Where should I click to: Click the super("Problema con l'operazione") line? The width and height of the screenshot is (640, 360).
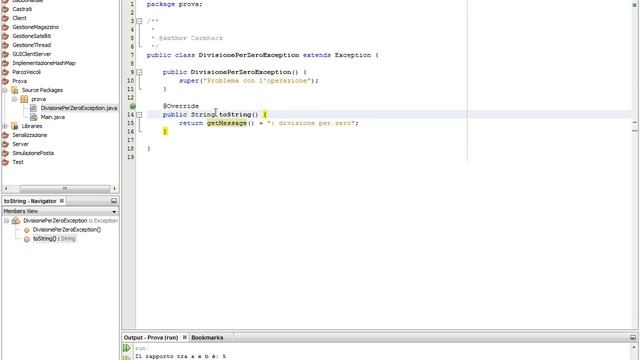[249, 81]
